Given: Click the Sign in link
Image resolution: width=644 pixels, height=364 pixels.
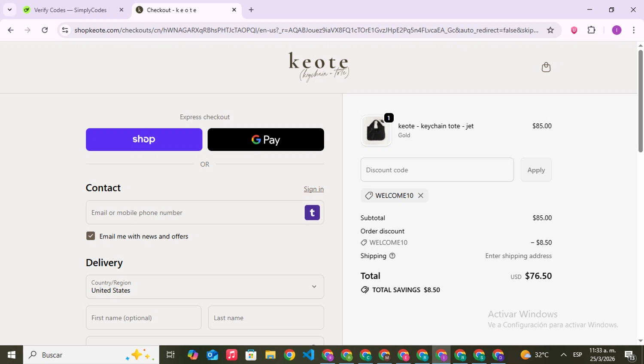Looking at the screenshot, I should (314, 189).
